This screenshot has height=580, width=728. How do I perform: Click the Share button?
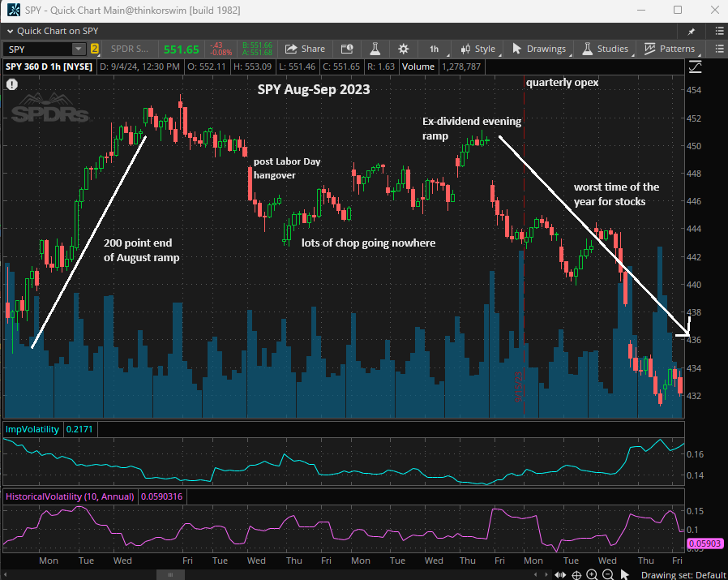tap(305, 49)
